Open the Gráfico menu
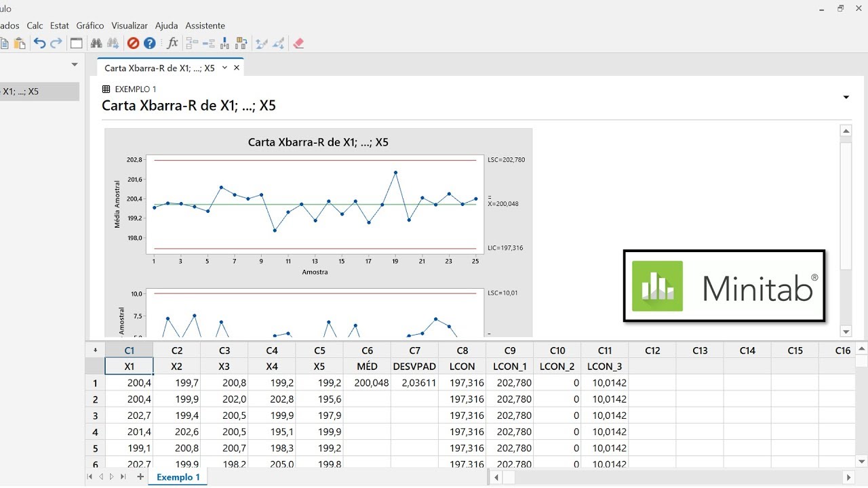The height and width of the screenshot is (488, 868). pyautogui.click(x=90, y=26)
